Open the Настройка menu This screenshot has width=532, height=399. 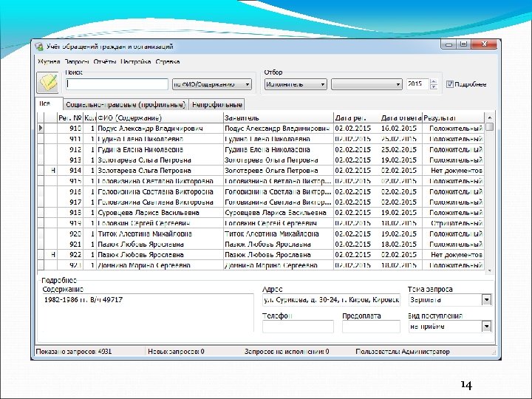pyautogui.click(x=136, y=62)
